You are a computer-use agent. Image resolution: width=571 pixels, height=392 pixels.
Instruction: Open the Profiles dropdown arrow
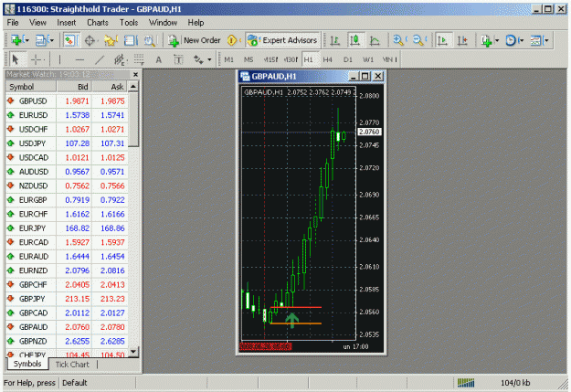51,40
